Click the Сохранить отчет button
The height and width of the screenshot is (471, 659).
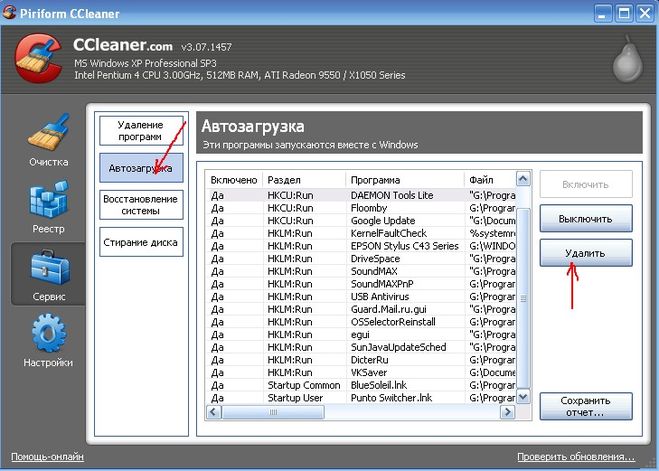586,405
